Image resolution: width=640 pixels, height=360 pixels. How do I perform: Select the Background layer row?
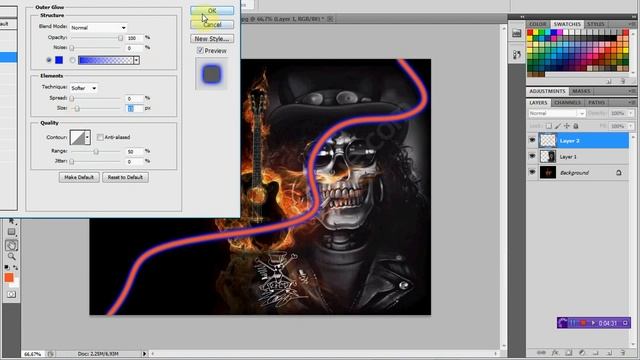pyautogui.click(x=584, y=172)
